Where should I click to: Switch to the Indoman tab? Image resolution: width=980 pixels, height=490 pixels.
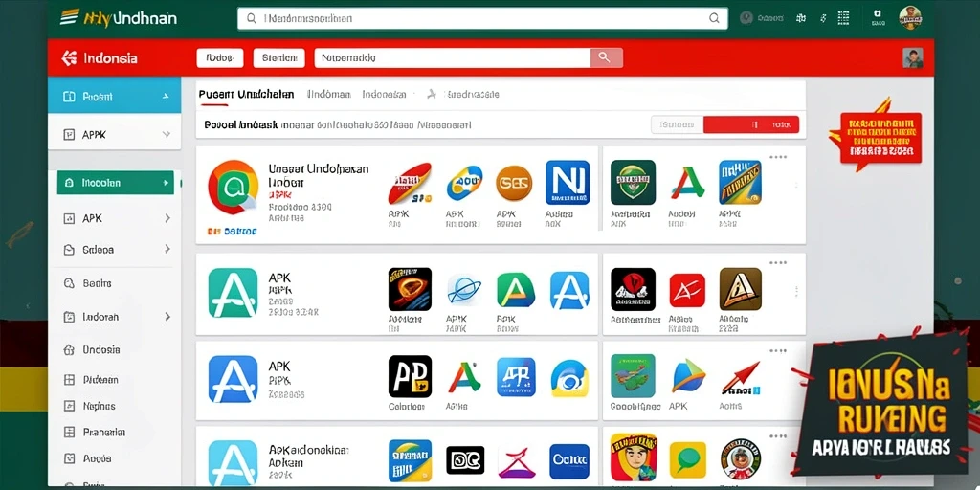[x=329, y=95]
